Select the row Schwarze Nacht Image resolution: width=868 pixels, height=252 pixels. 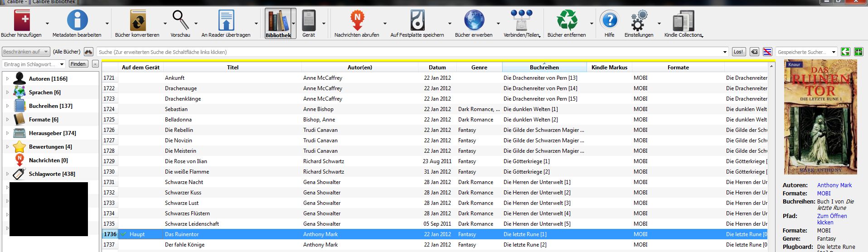point(435,182)
